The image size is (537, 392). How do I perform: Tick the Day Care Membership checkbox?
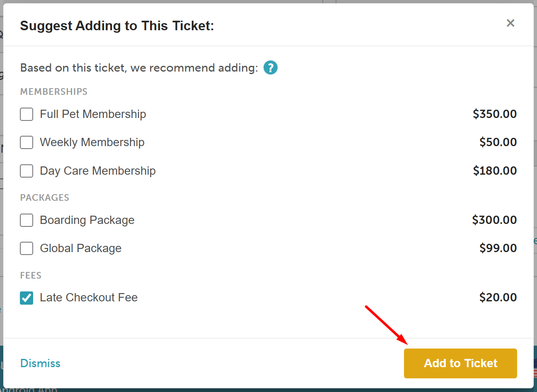[x=27, y=171]
